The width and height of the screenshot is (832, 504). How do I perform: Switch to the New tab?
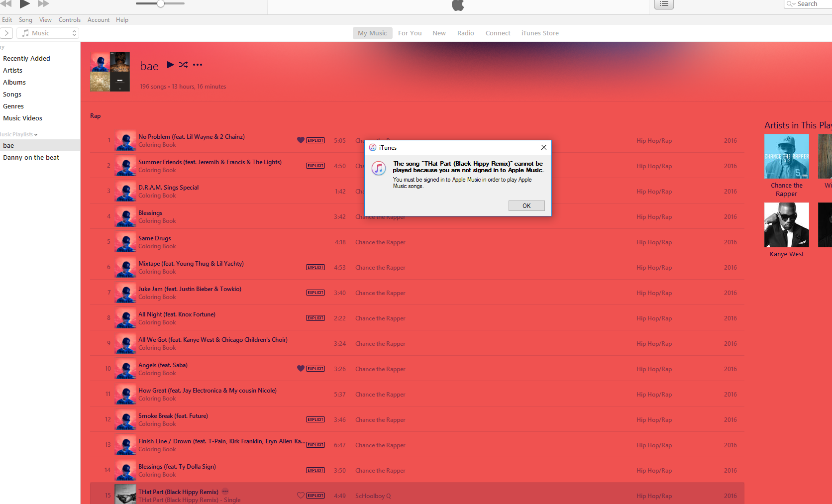point(439,33)
